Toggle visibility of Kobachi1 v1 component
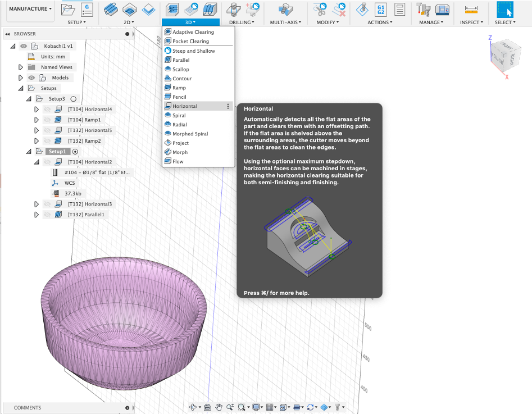Screen dimensions: 532x414 click(x=24, y=46)
